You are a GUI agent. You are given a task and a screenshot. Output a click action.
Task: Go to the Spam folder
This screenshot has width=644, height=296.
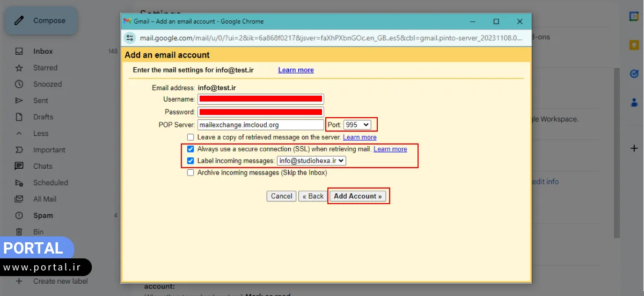point(43,215)
